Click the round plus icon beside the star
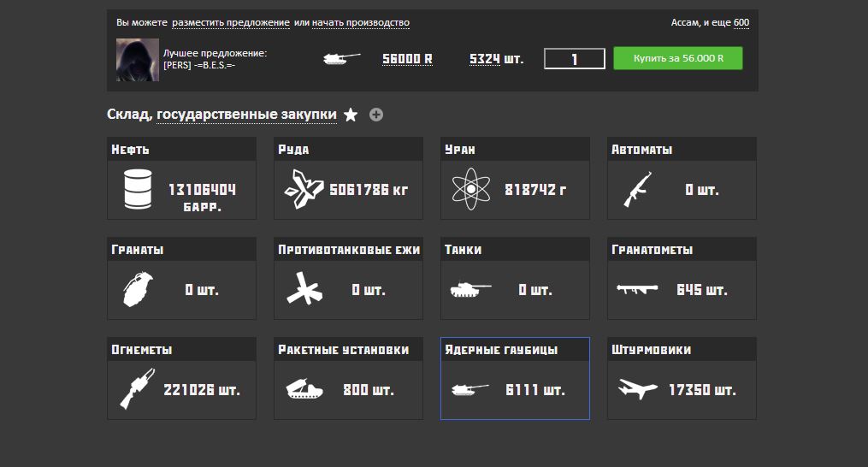The image size is (868, 467). pyautogui.click(x=376, y=115)
